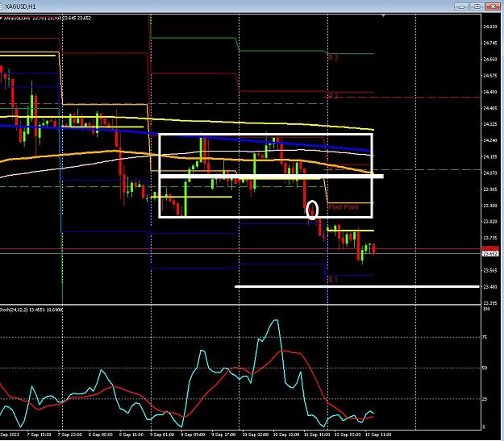Click the 9 Sep 09:00 time label
Viewport: 504px width, 441px height.
click(194, 435)
